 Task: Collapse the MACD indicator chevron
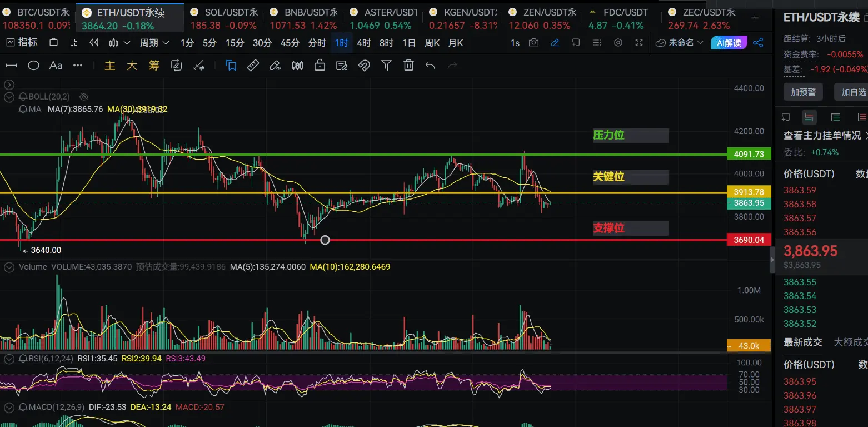coord(9,408)
